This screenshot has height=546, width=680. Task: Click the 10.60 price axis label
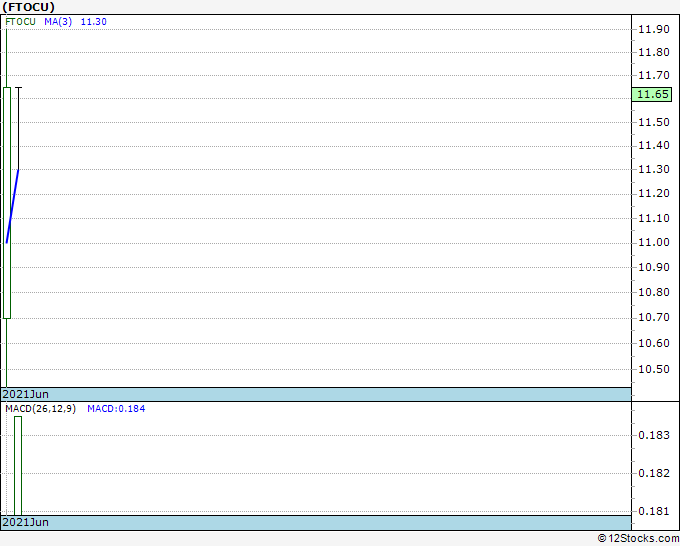(654, 343)
